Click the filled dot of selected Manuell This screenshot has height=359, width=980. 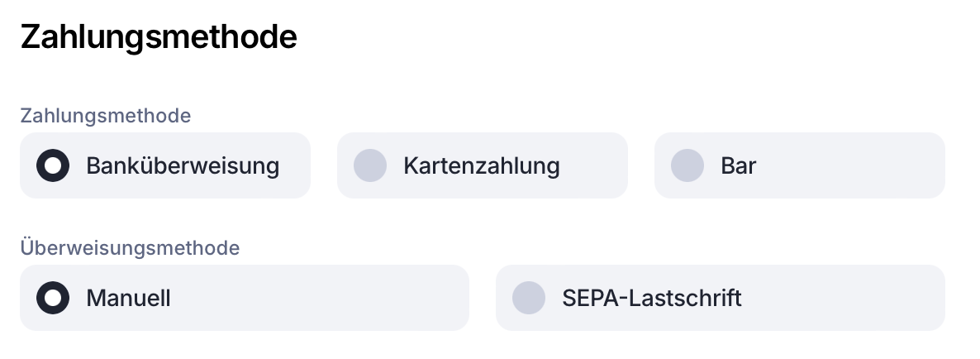tap(53, 298)
